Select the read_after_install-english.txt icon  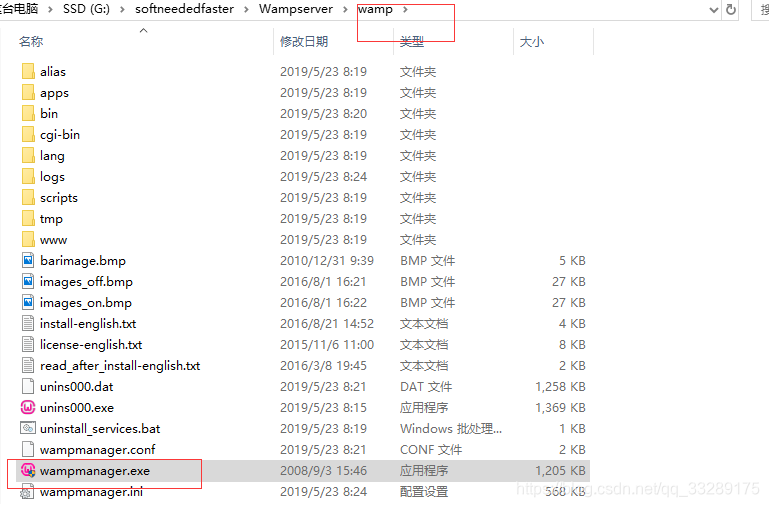point(28,366)
